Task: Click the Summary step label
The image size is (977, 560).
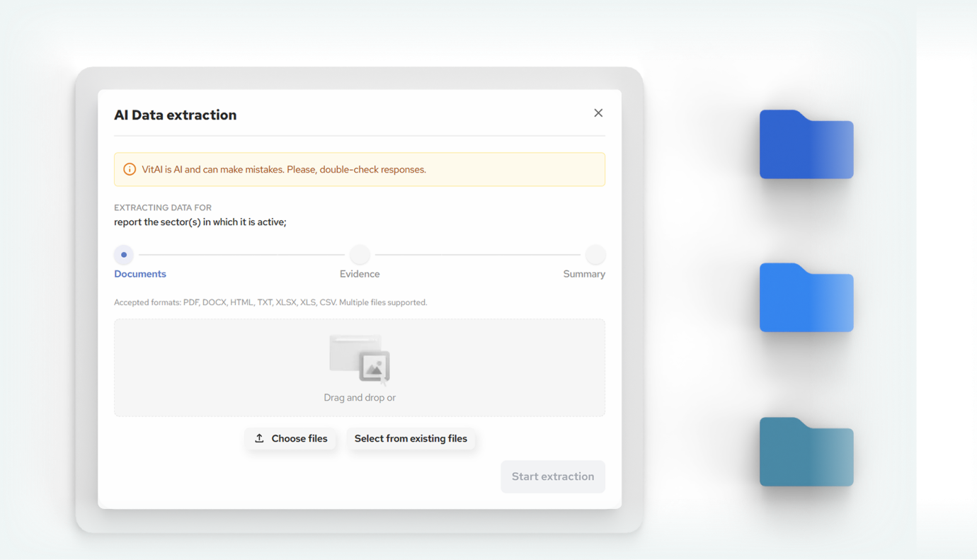Action: click(x=584, y=274)
